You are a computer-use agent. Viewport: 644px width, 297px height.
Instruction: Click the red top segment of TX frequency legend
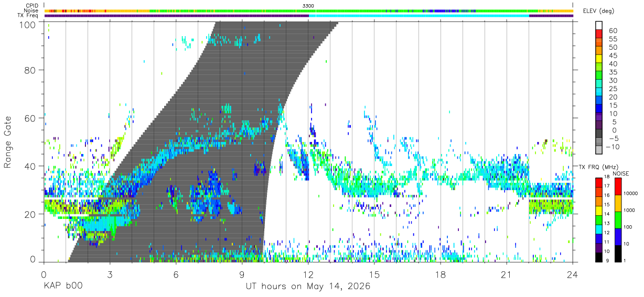[598, 182]
